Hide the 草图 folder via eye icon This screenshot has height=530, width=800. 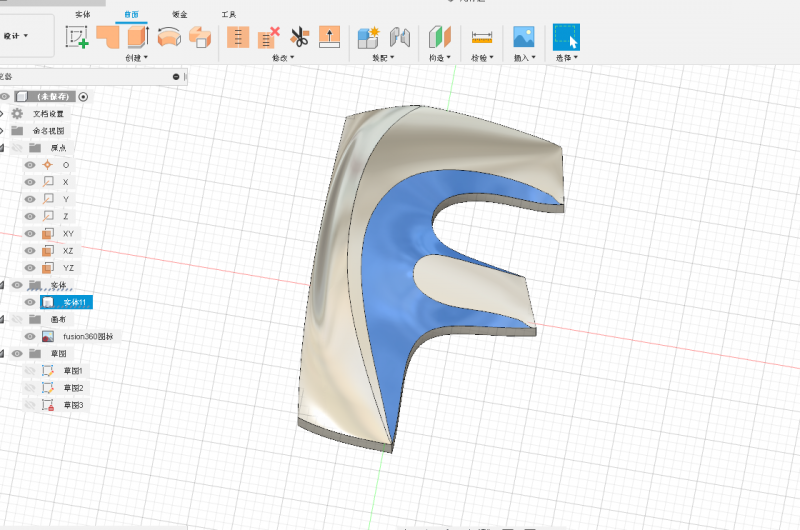[x=17, y=354]
